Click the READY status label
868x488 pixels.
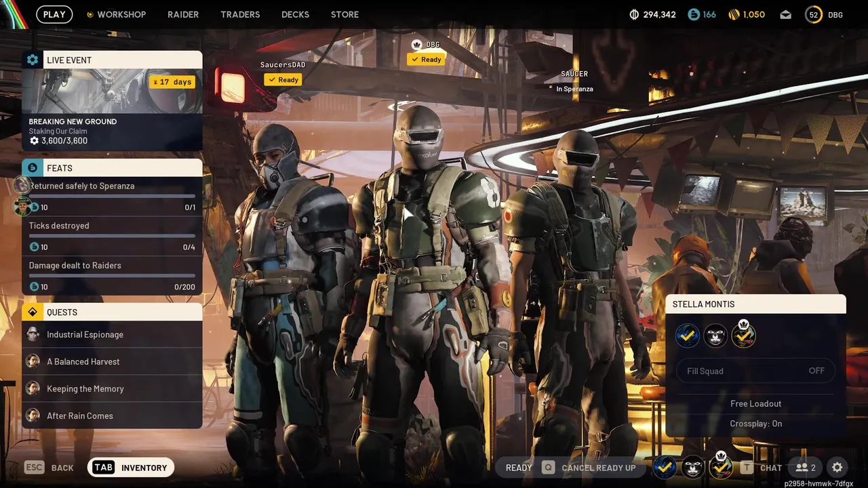tap(519, 468)
